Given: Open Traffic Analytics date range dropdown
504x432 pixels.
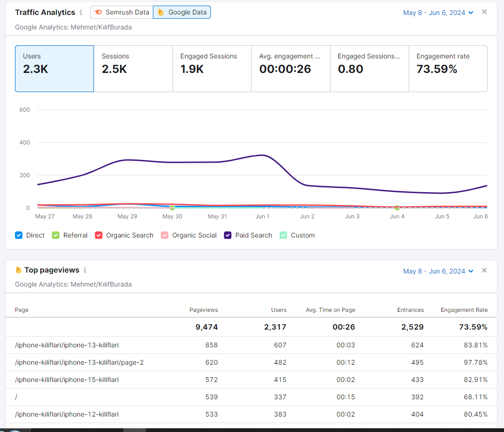Looking at the screenshot, I should point(438,13).
